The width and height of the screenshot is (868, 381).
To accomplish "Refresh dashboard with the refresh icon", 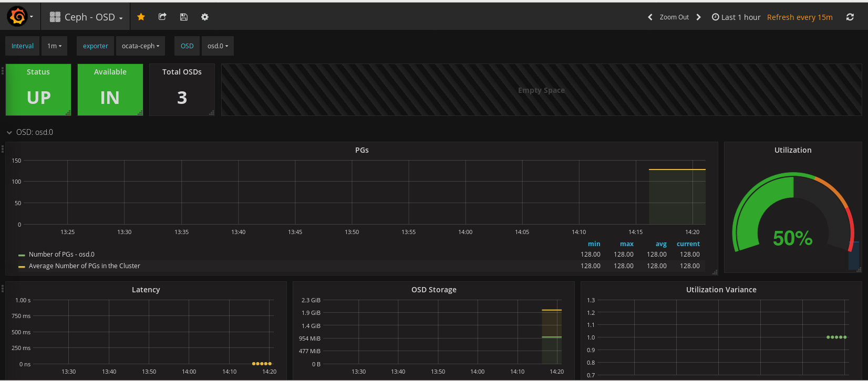I will pyautogui.click(x=850, y=17).
